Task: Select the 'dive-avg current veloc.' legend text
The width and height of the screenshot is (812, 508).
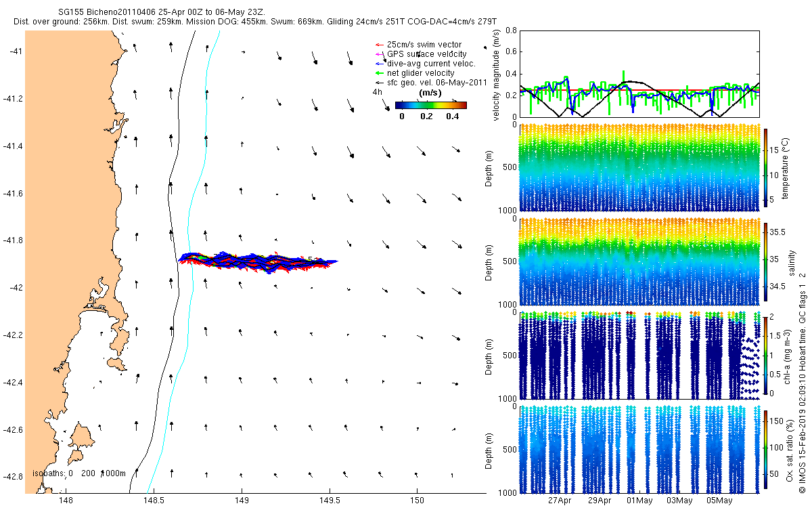Action: click(431, 64)
